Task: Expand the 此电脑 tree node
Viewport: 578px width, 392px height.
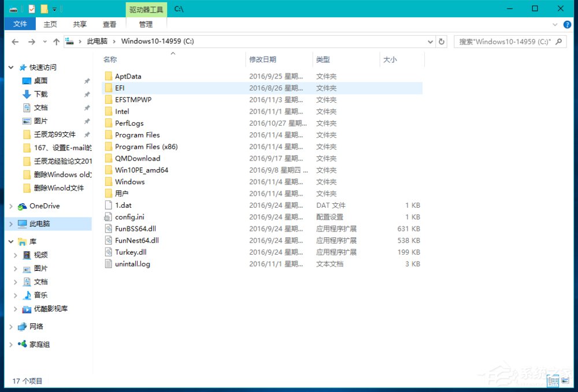Action: (12, 223)
